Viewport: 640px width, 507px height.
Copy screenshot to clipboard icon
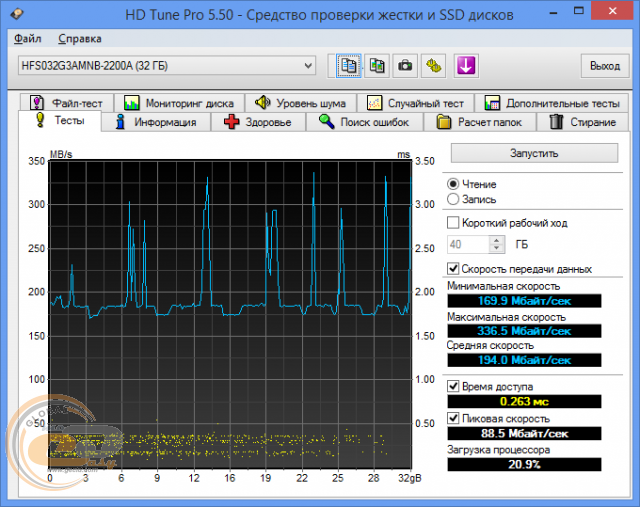tap(377, 65)
